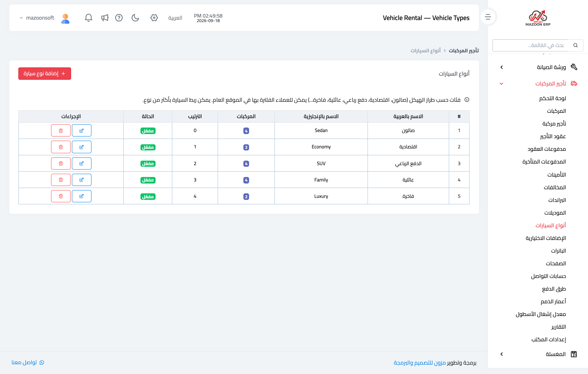
Task: Open مدفوعات العقود in sidebar
Action: click(x=547, y=149)
